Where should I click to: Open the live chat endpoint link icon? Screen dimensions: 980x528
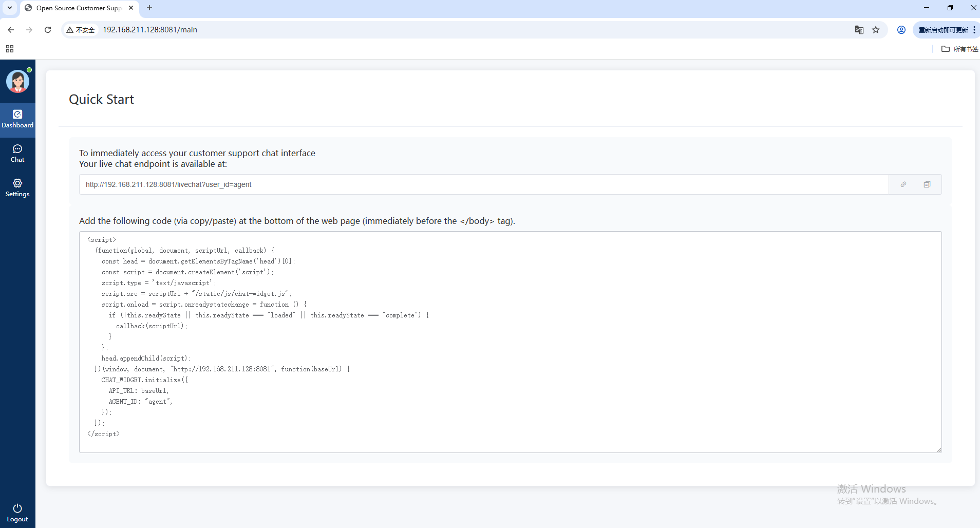tap(903, 184)
